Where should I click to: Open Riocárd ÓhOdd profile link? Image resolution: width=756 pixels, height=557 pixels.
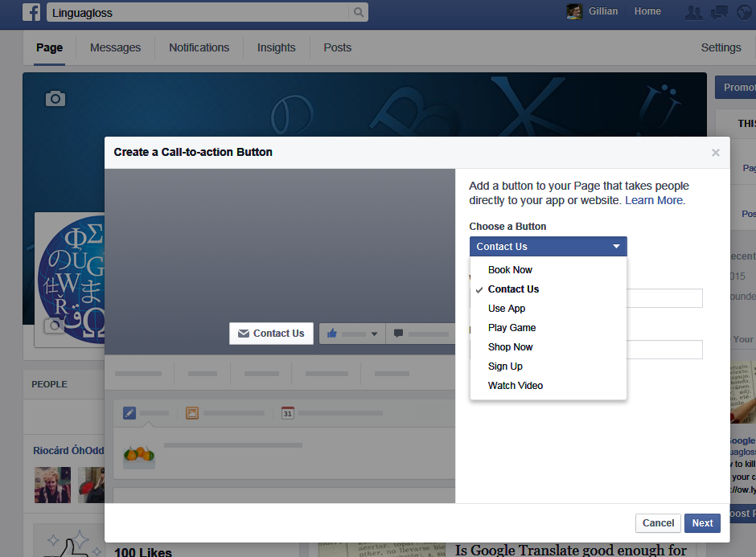coord(68,451)
